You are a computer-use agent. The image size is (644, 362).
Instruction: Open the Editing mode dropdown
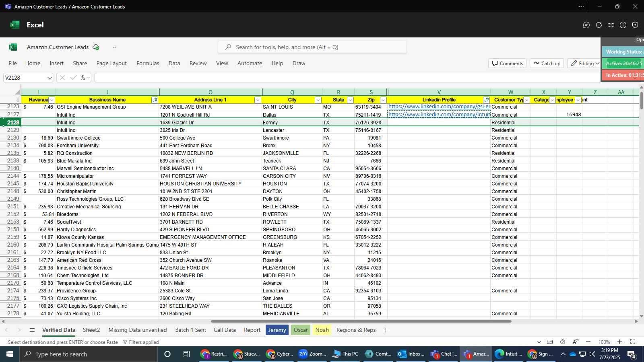(x=585, y=64)
